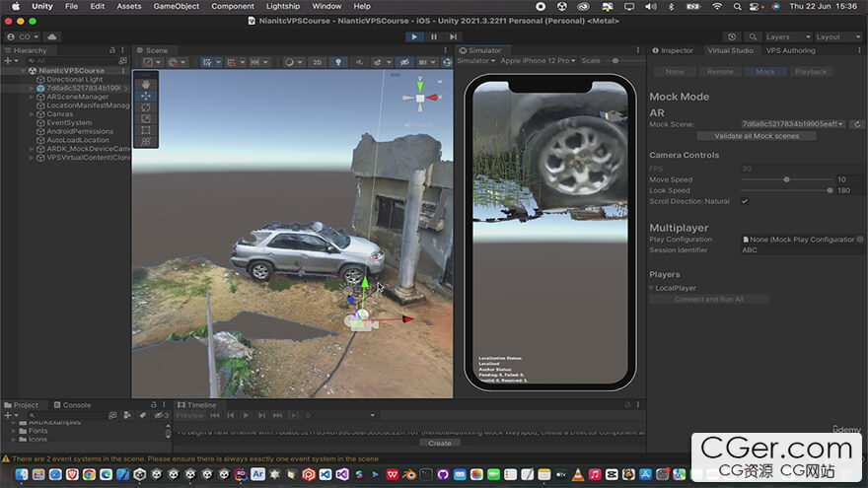Image resolution: width=868 pixels, height=488 pixels.
Task: Collapse the NianitcVPSCourse scene root
Action: 24,71
